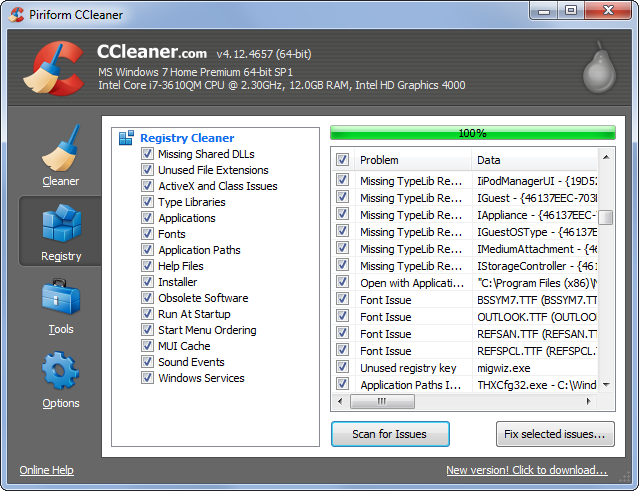Uncheck BSSYM7.TTF font issue
The width and height of the screenshot is (639, 491).
342,299
